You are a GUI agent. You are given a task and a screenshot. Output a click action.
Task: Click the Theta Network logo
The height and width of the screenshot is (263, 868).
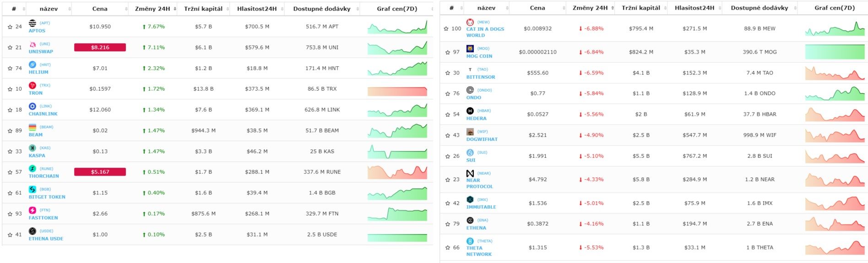[x=470, y=241]
